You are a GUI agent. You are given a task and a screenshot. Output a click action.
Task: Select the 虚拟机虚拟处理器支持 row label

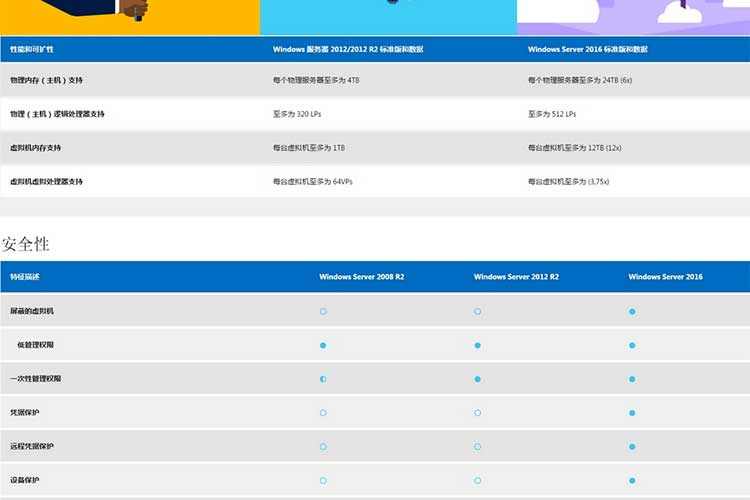click(x=47, y=182)
